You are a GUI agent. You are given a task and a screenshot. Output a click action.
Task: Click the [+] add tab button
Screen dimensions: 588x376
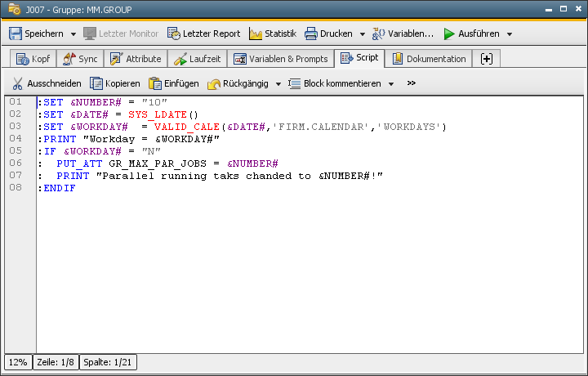pos(487,59)
